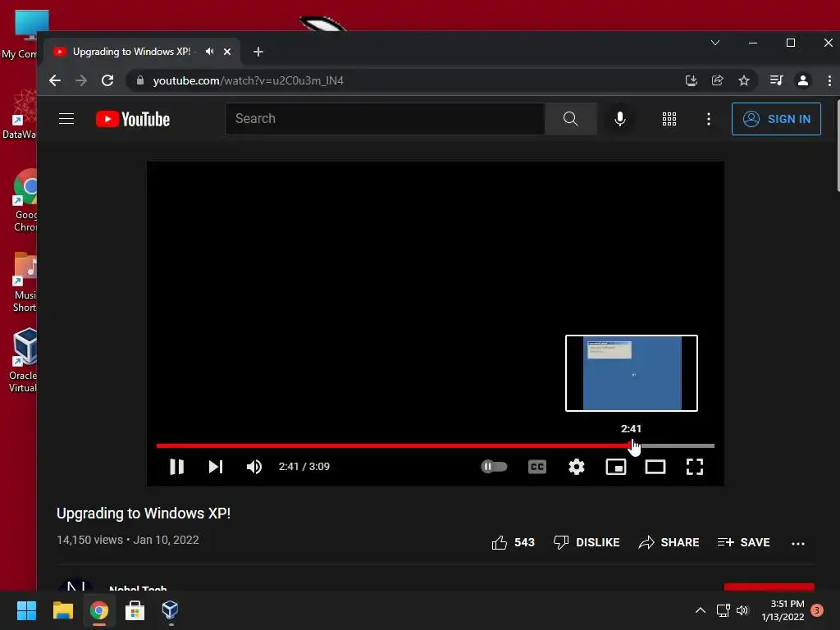Click the DISLIKE button
The width and height of the screenshot is (840, 630).
[586, 542]
